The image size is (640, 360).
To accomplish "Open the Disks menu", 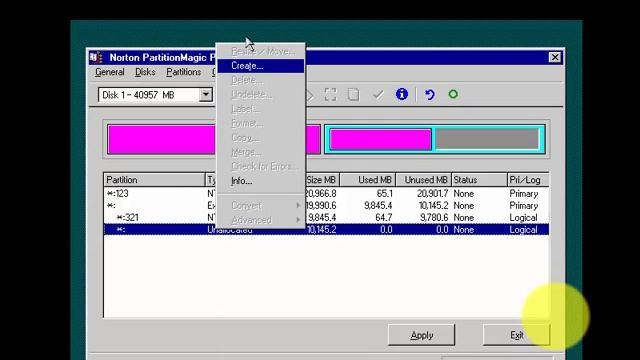I will tap(145, 72).
